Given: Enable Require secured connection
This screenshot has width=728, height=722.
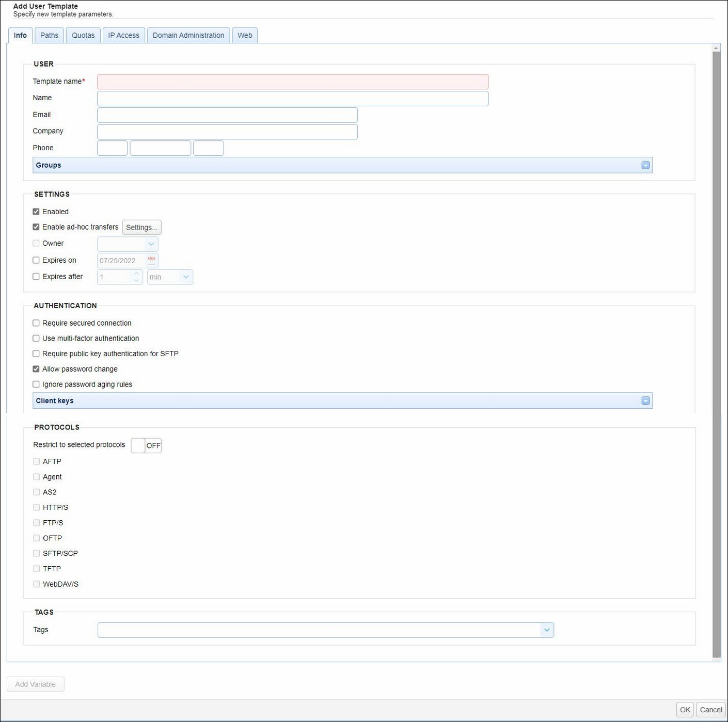Looking at the screenshot, I should (36, 323).
